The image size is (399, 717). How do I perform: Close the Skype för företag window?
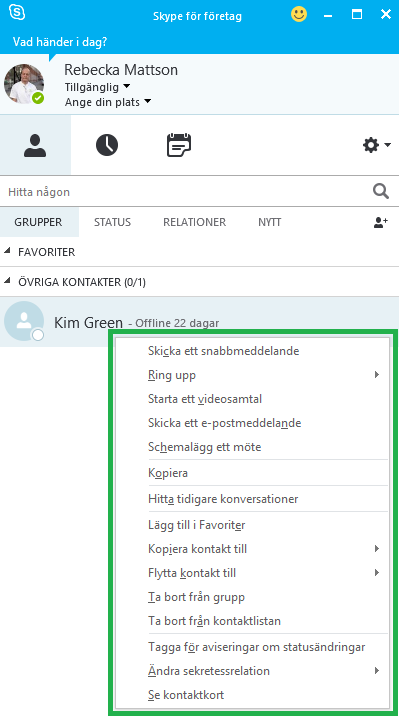[x=386, y=15]
